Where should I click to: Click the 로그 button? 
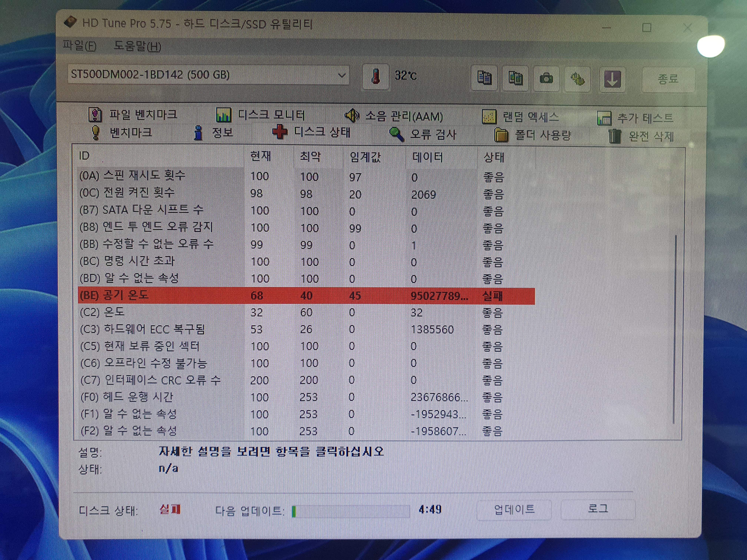598,509
